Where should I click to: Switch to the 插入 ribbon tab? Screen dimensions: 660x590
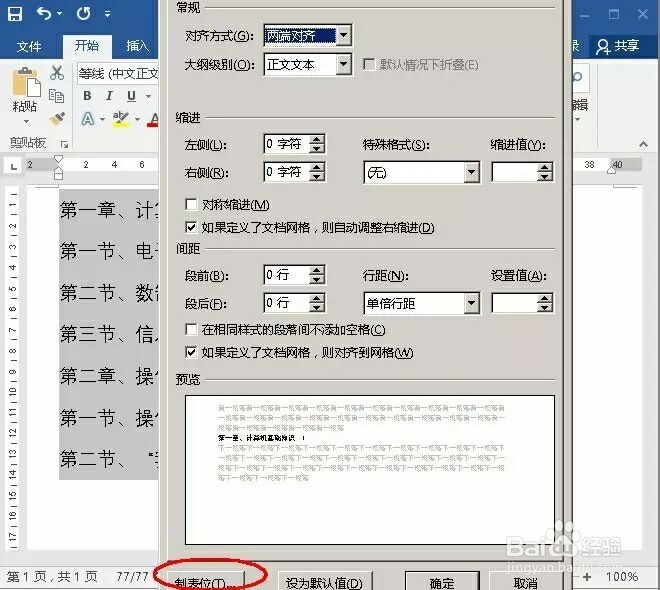[138, 45]
